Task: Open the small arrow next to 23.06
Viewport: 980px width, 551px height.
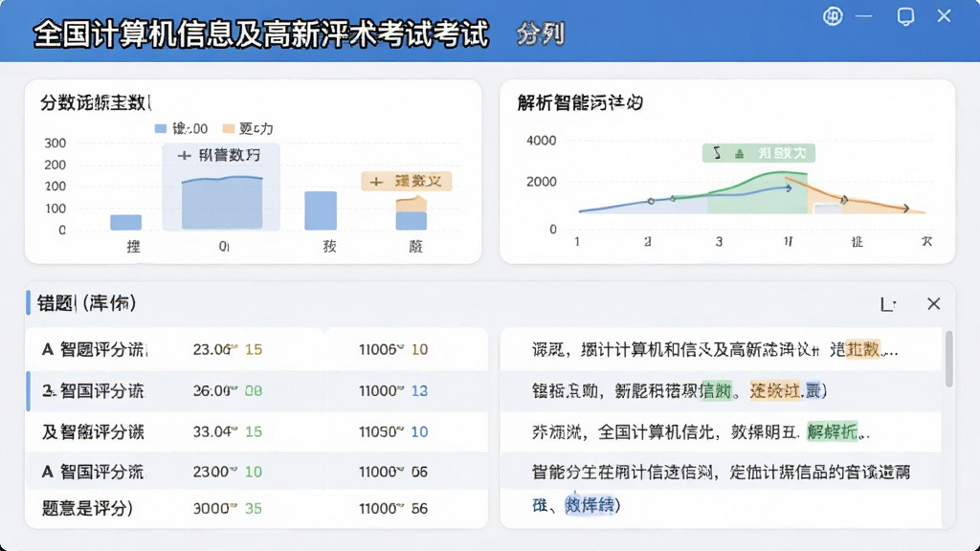Action: tap(234, 346)
